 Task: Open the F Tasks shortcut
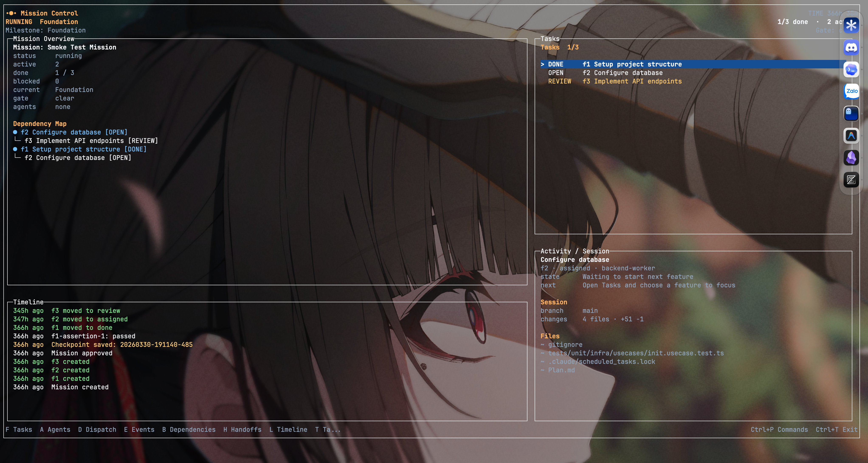coord(19,429)
